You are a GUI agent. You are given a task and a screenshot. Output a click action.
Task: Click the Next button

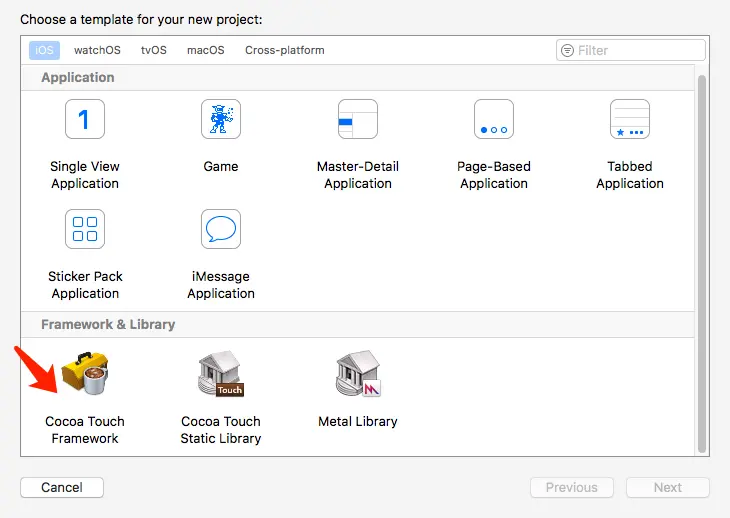(x=667, y=488)
